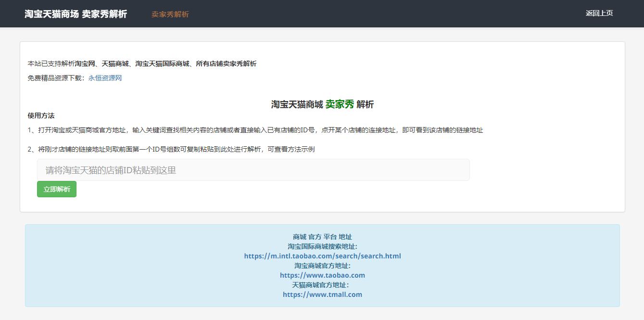This screenshot has height=320, width=644.
Task: Click the 立即解析 button
Action: coord(57,189)
